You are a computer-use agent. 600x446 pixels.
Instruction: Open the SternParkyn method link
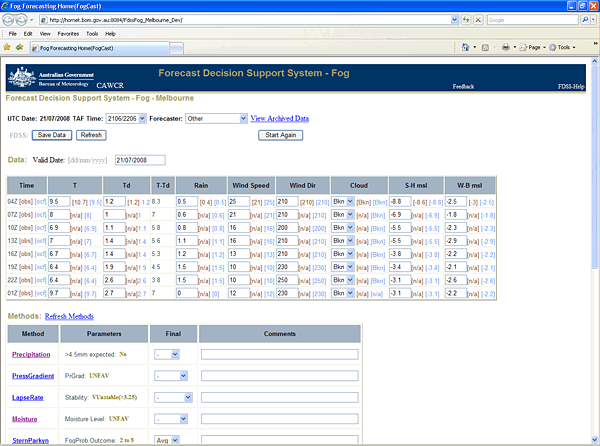coord(30,441)
